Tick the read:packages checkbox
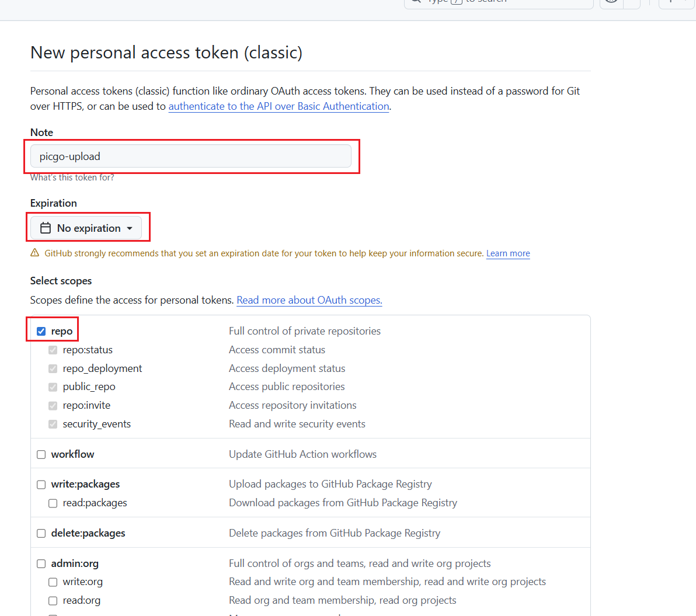The image size is (696, 616). point(53,503)
